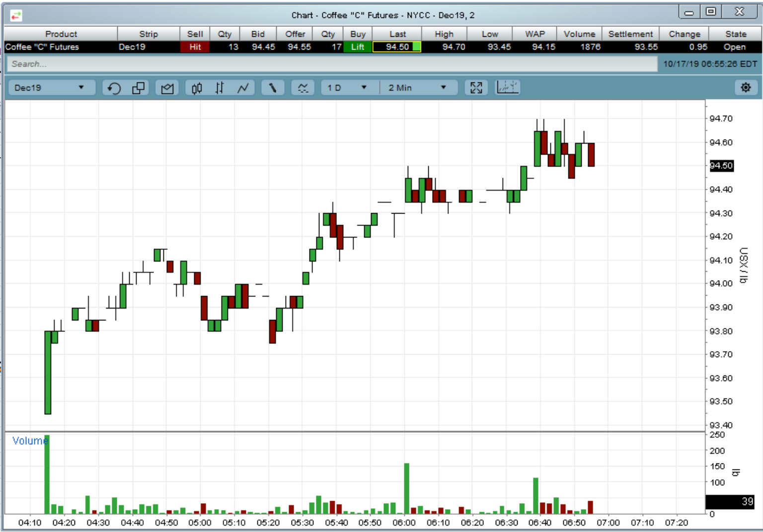
Task: Click the duplicate chart window icon
Action: 139,88
